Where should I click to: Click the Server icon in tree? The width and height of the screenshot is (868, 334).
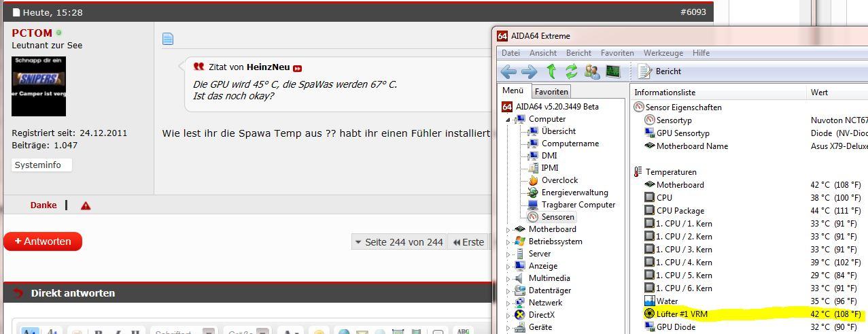click(520, 254)
